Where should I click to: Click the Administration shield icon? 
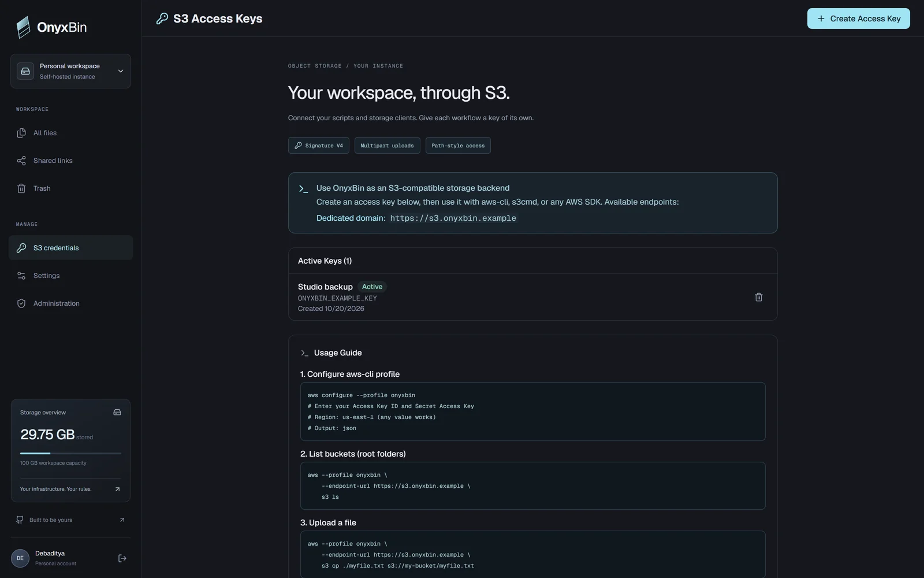click(x=21, y=303)
